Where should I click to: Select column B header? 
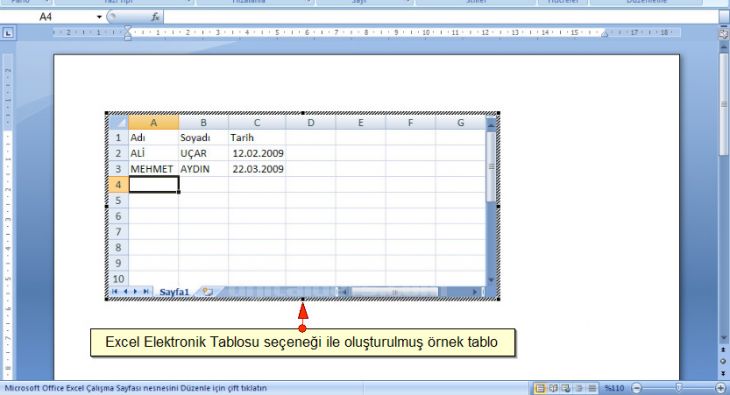tap(203, 123)
